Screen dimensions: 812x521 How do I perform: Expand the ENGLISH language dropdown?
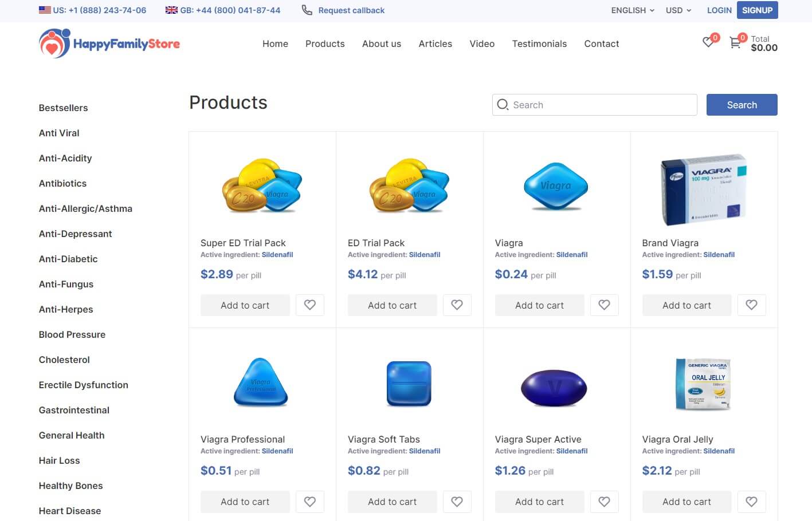tap(633, 10)
